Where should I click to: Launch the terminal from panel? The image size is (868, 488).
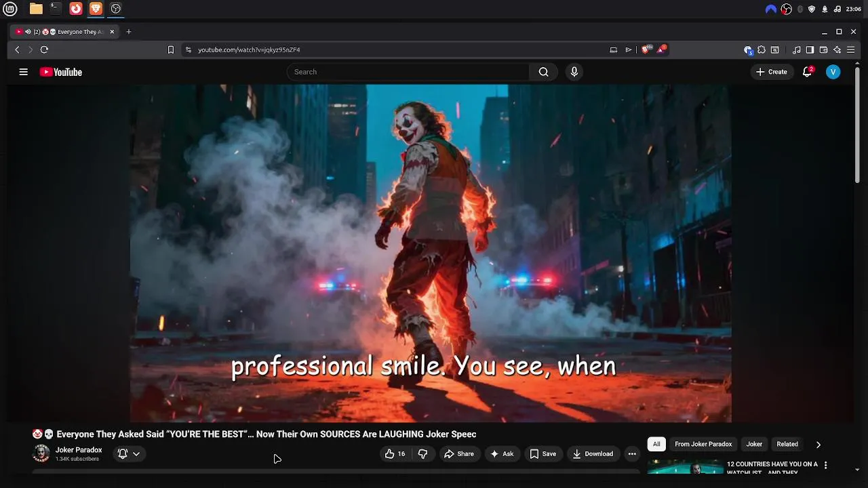(56, 9)
